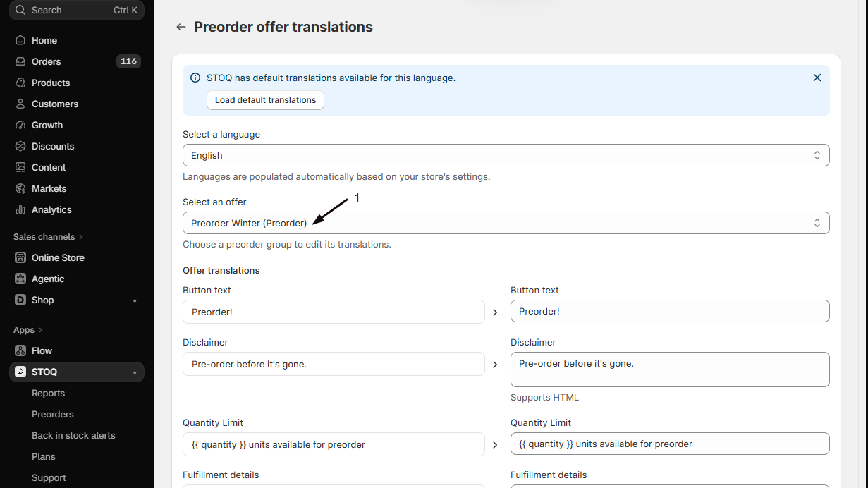Image resolution: width=868 pixels, height=488 pixels.
Task: Click the search magnifier icon
Action: 20,10
